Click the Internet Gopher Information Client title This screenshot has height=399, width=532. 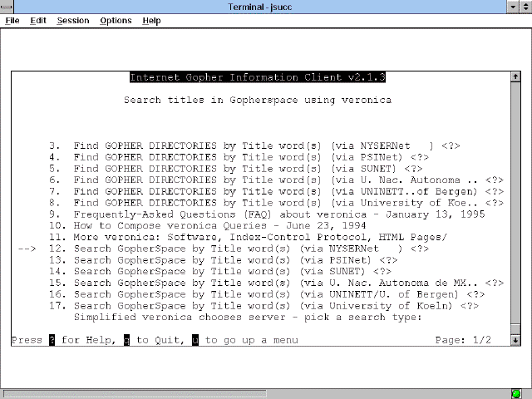click(258, 77)
